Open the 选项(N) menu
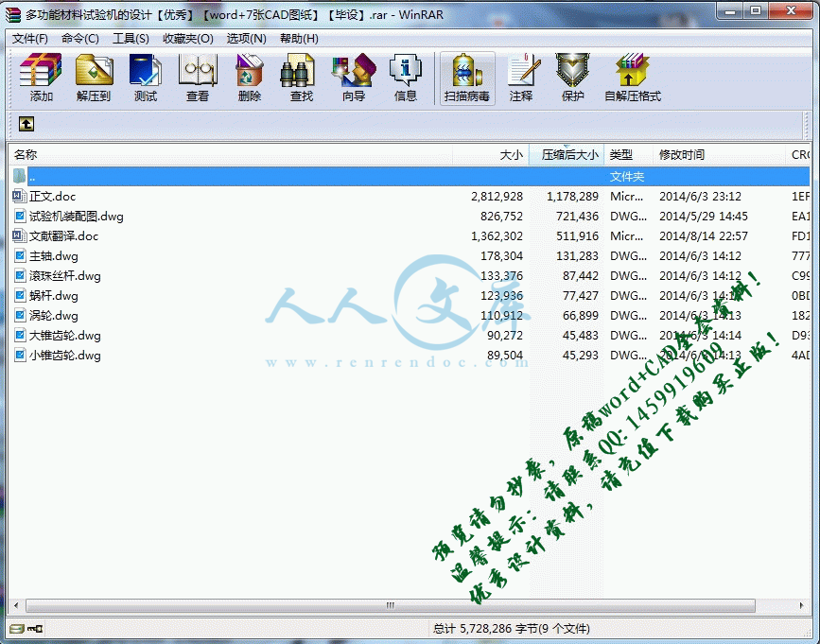This screenshot has height=644, width=820. pyautogui.click(x=246, y=39)
